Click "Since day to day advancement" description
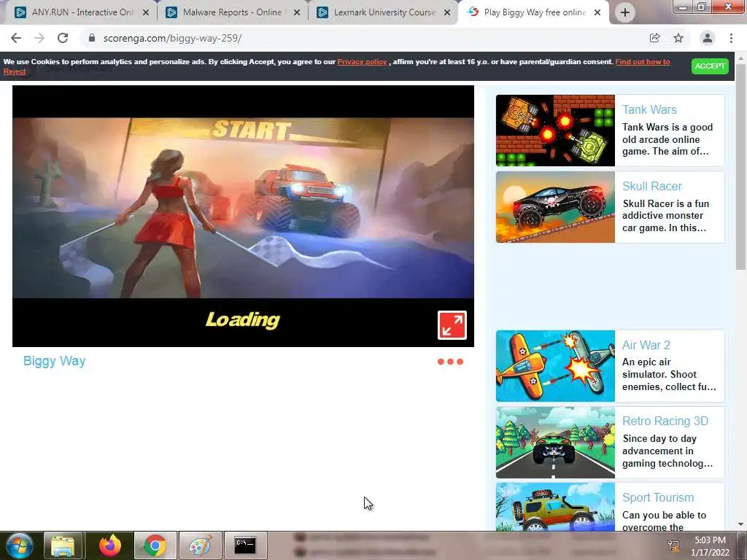 (667, 451)
